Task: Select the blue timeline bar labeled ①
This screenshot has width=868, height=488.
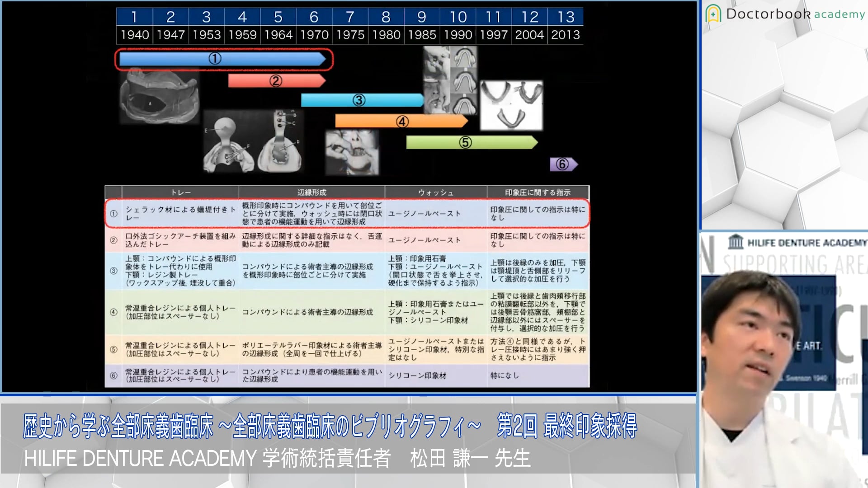Action: pos(222,59)
